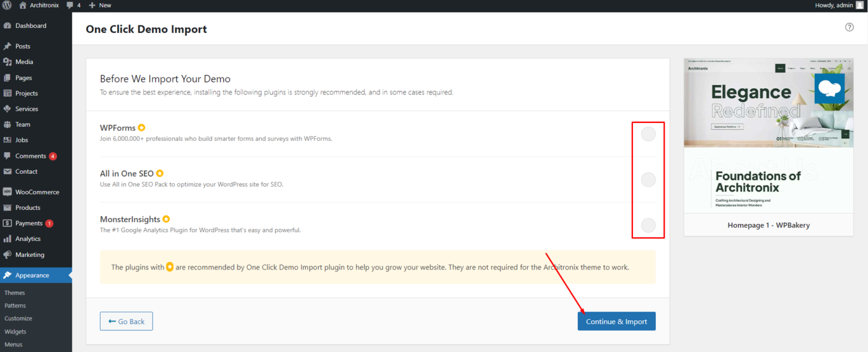
Task: Toggle the MonsterInsights plugin checkbox
Action: (648, 225)
